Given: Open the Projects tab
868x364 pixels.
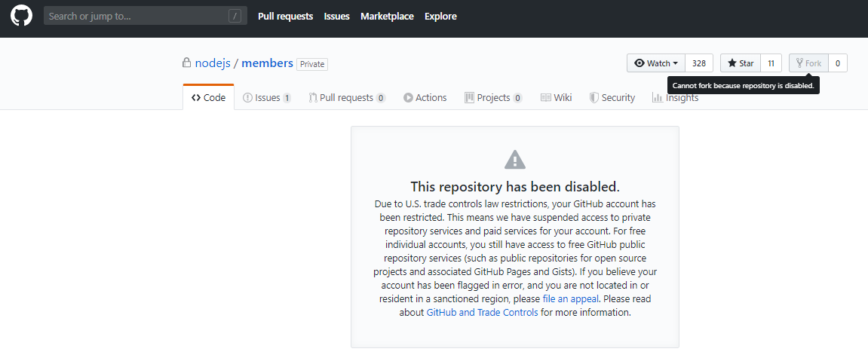Looking at the screenshot, I should click(x=493, y=97).
